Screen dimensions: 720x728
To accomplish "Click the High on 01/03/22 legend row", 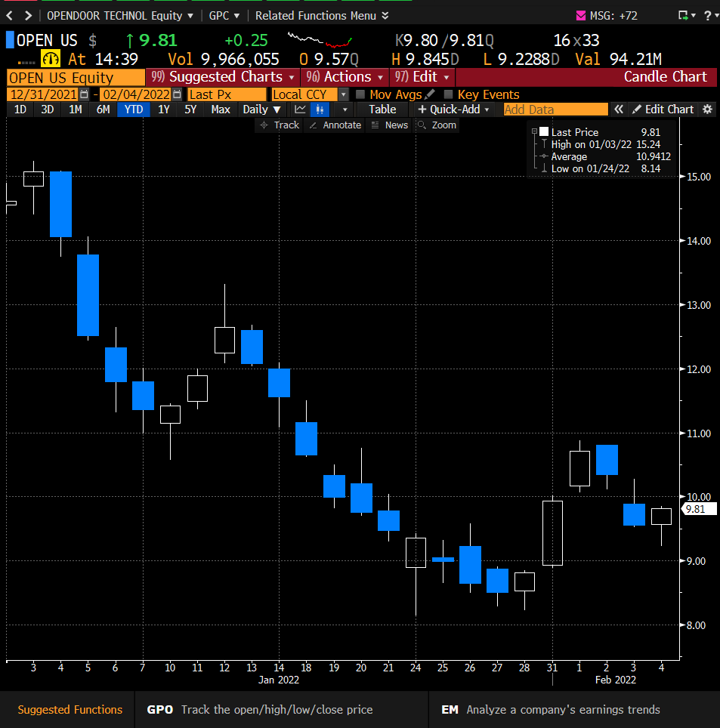I will tap(606, 144).
